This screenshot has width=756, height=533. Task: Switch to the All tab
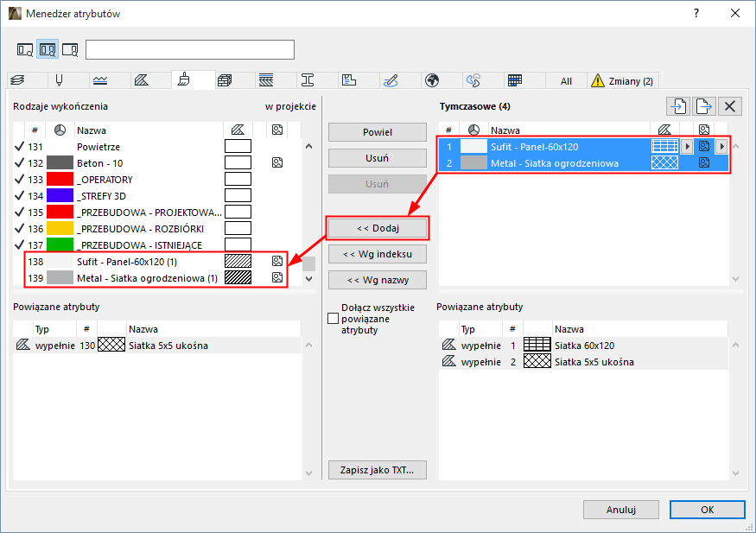pyautogui.click(x=566, y=81)
